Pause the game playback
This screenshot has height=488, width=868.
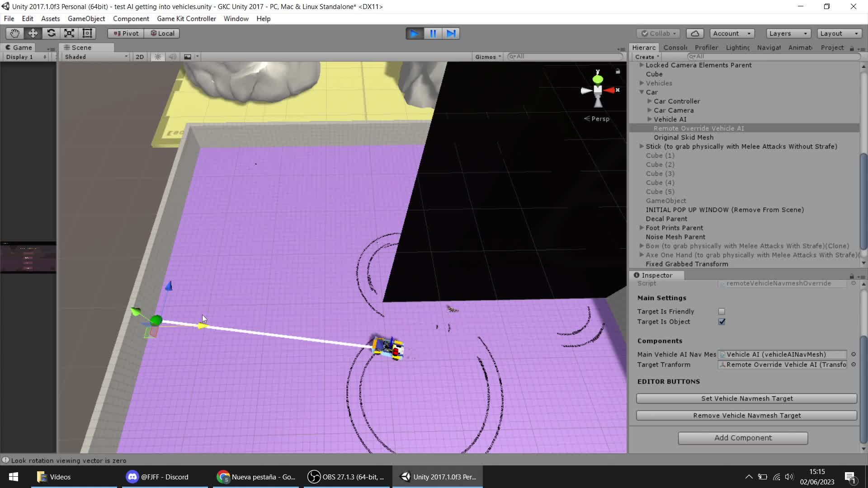433,33
